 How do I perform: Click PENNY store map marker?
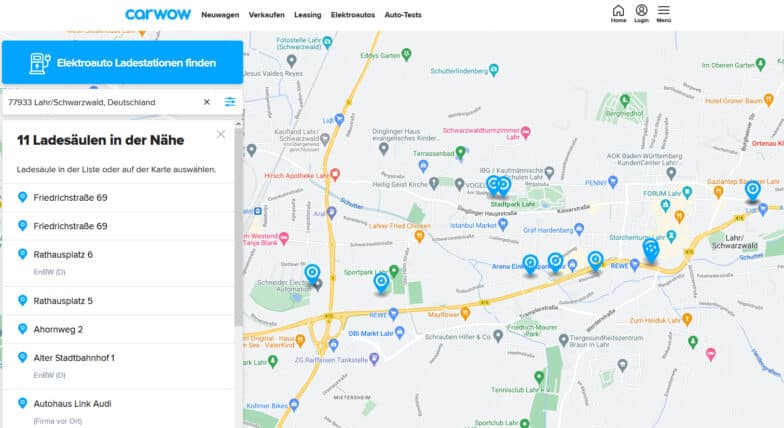pos(613,182)
